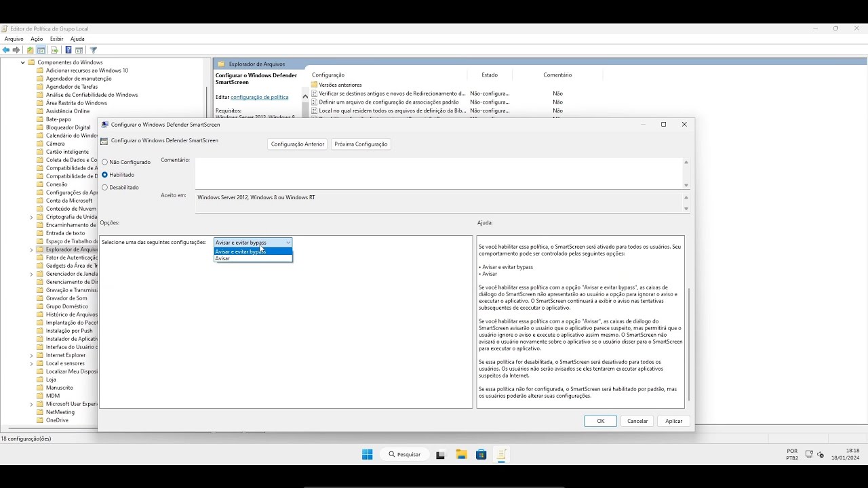Select the Não Configurado radio button
Image resolution: width=868 pixels, height=488 pixels.
(x=104, y=162)
